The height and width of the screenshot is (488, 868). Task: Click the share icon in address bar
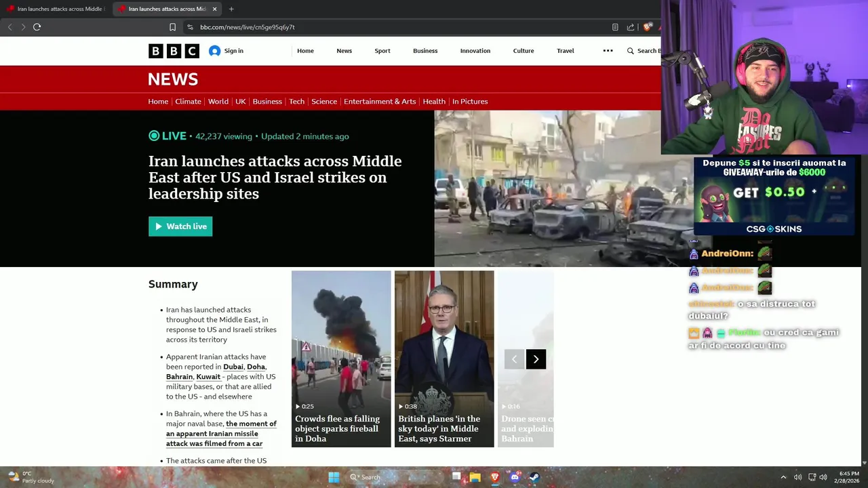point(631,27)
